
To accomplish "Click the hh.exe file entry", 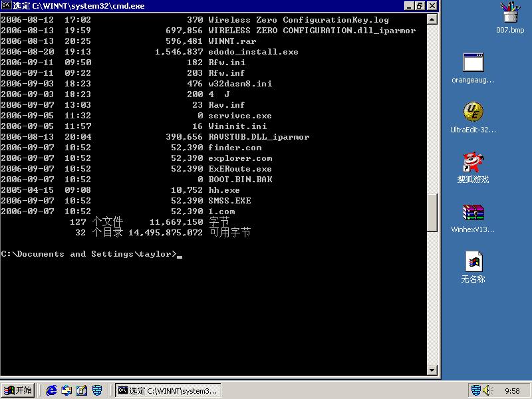I will [x=224, y=190].
